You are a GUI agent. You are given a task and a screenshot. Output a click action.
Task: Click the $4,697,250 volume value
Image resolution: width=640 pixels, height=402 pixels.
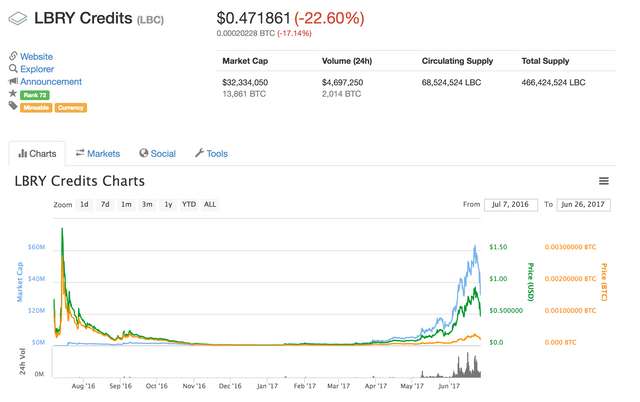342,82
